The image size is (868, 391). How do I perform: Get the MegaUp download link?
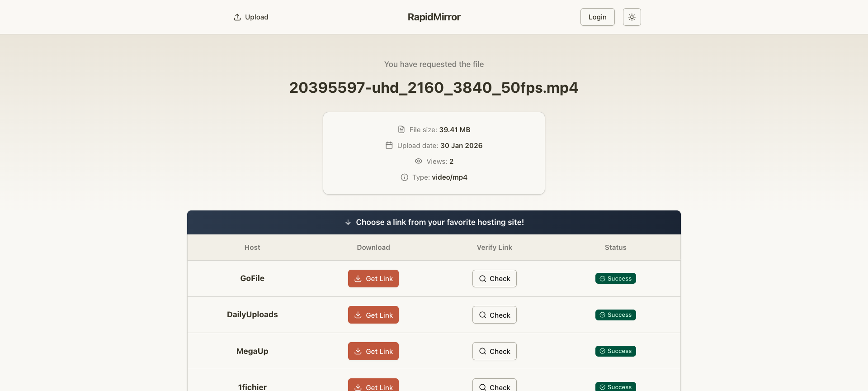pyautogui.click(x=373, y=351)
